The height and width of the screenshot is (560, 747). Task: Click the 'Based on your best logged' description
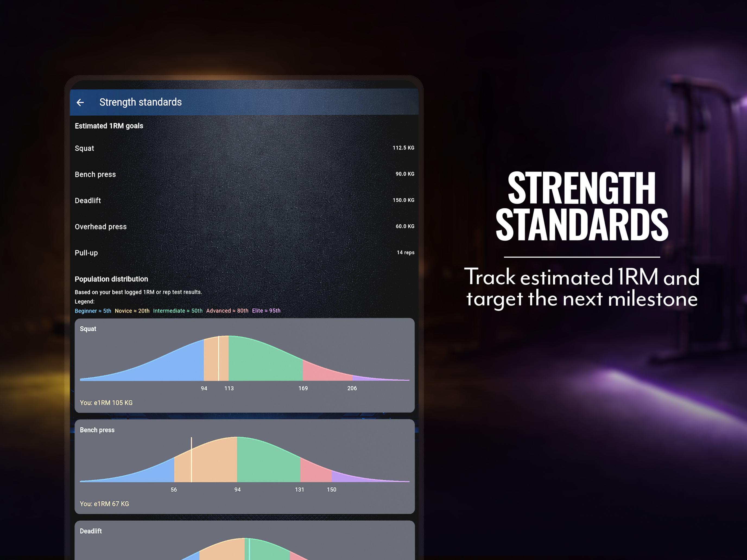(x=138, y=292)
